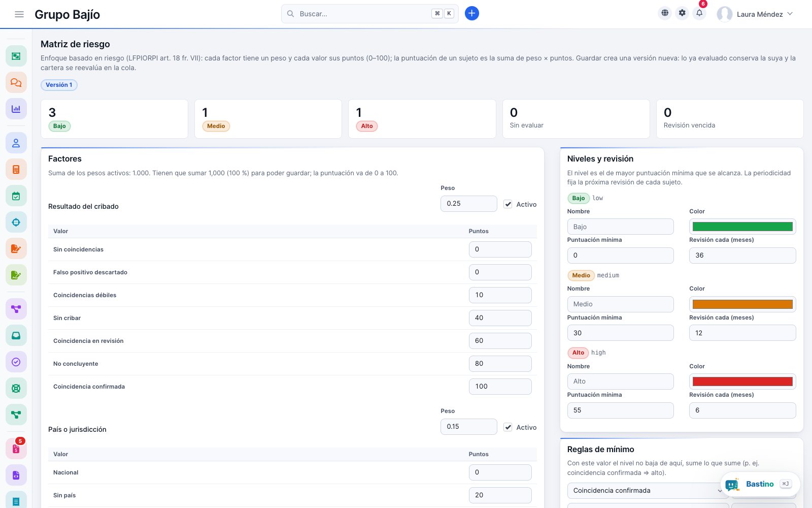812x508 pixels.
Task: Click the Revisión vencida summary card
Action: pos(730,119)
